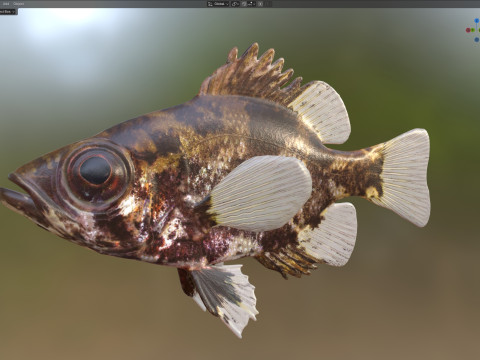Click the green Y axis gizmo ball
This screenshot has height=360, width=480.
point(473,30)
